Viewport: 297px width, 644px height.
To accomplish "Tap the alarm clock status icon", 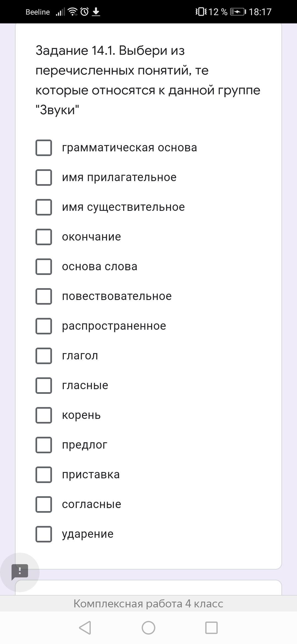I will tap(85, 12).
